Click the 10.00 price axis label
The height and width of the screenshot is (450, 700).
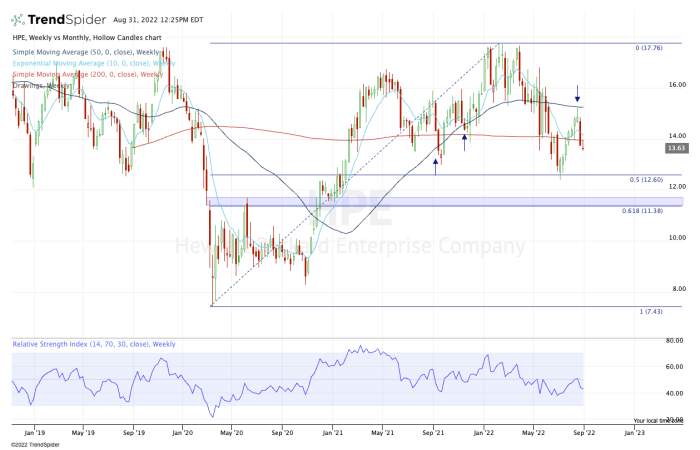click(677, 238)
